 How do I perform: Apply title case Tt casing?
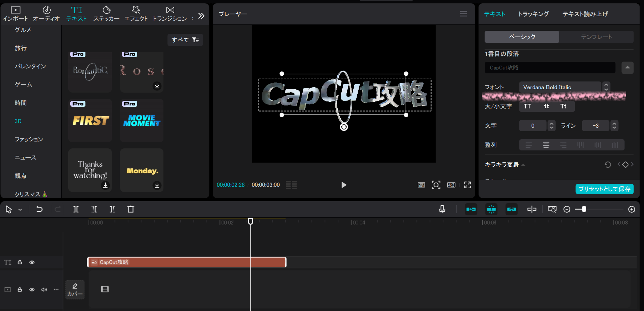click(563, 106)
